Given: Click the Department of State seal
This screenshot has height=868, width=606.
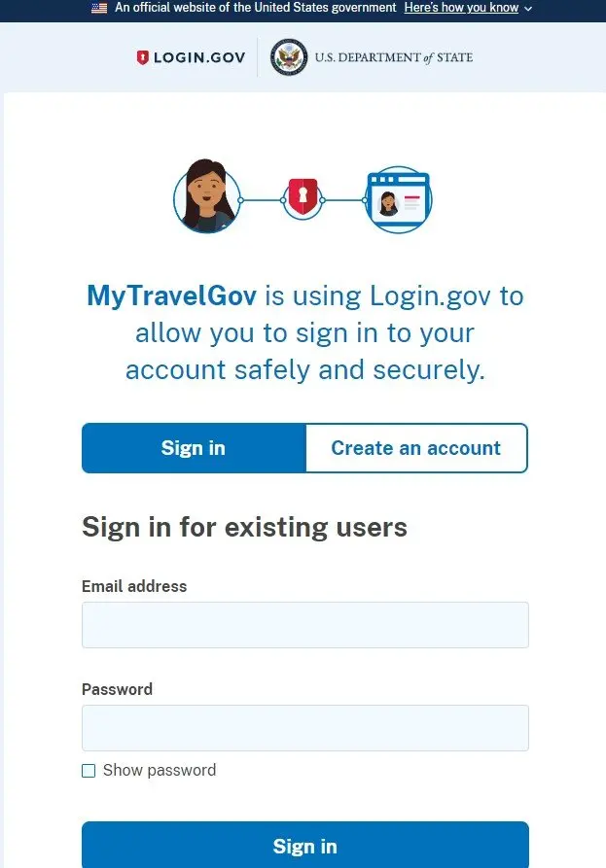Looking at the screenshot, I should tap(289, 57).
